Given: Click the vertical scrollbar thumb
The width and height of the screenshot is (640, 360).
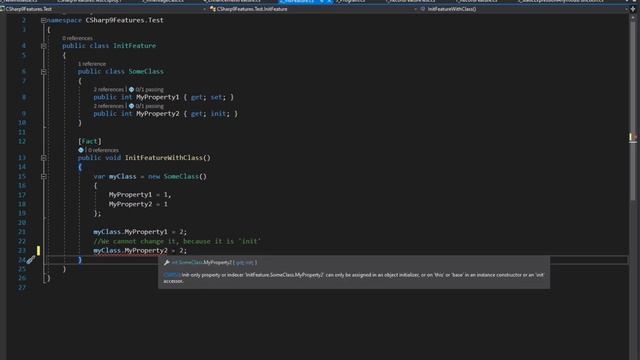Looking at the screenshot, I should click(633, 110).
